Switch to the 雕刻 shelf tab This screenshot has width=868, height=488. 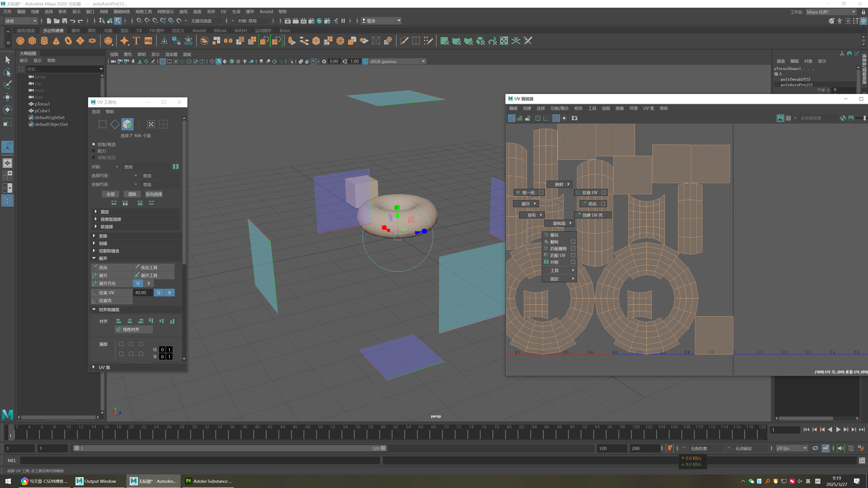(75, 30)
